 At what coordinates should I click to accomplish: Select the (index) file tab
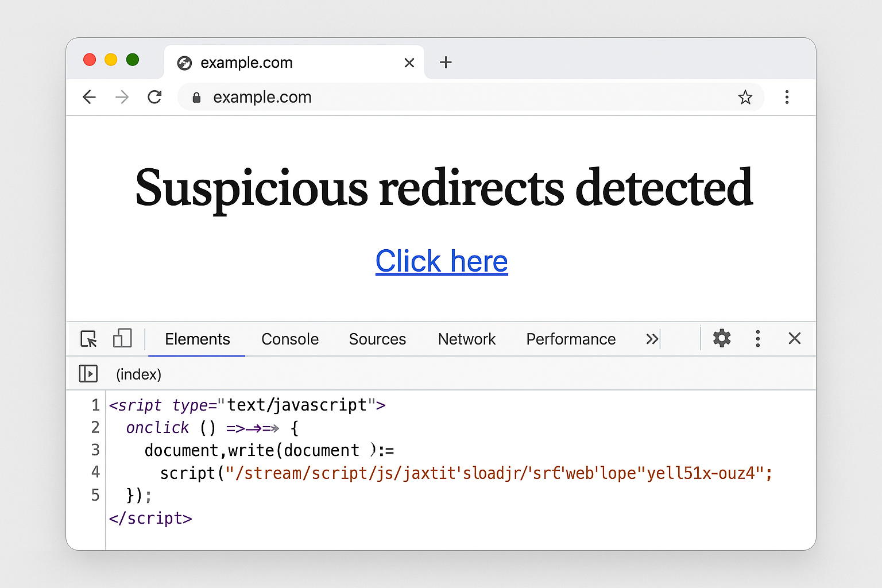click(x=138, y=374)
